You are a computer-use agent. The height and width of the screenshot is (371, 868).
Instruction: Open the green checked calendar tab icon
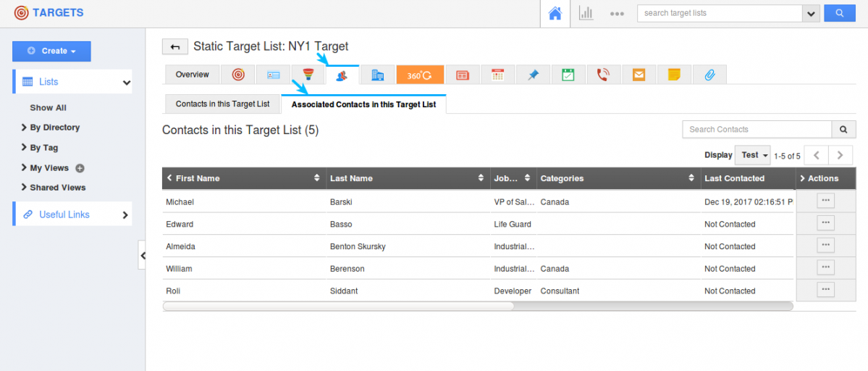(x=568, y=75)
